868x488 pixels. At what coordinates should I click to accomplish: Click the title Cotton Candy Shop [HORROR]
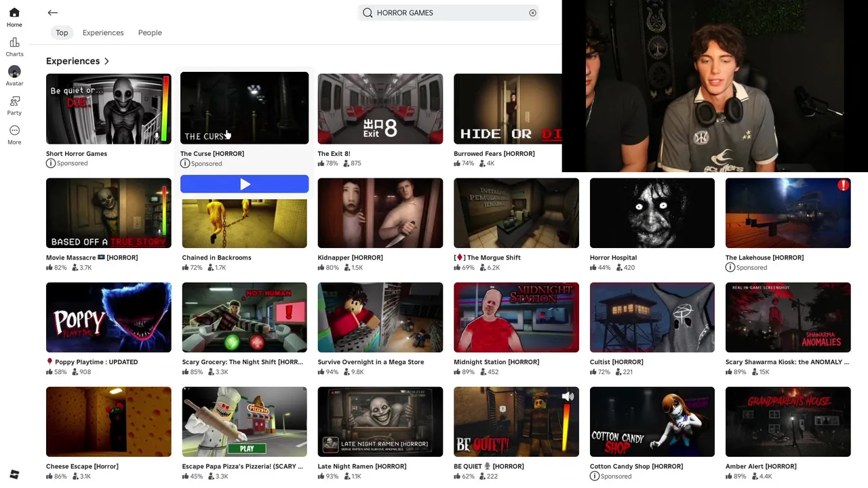[636, 466]
